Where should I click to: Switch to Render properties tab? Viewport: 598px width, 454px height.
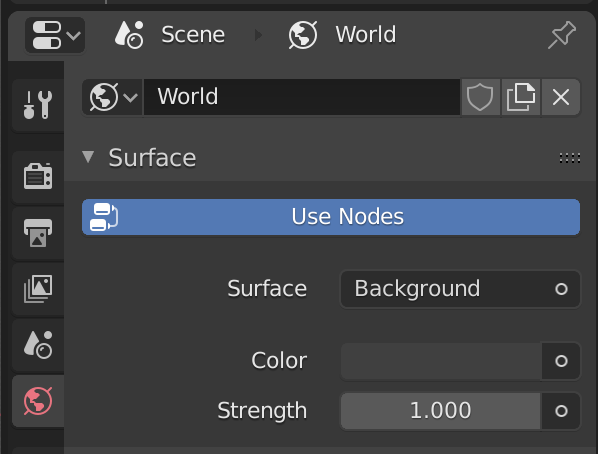coord(38,176)
